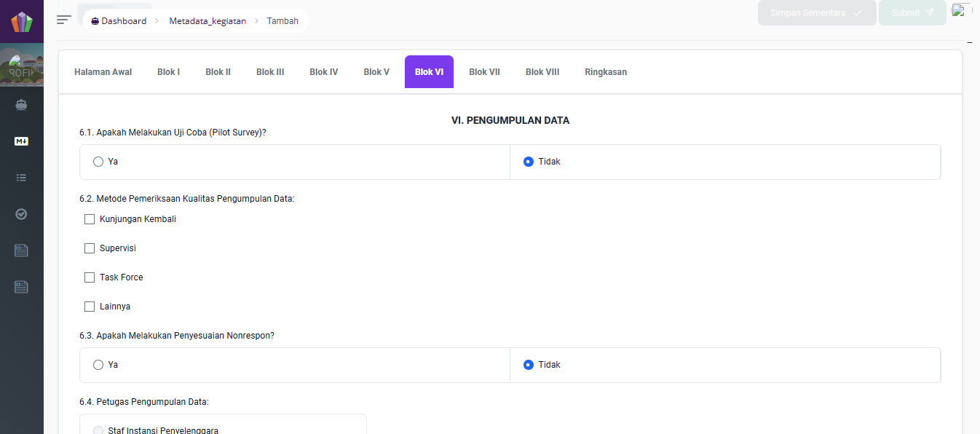Viewport: 980px width, 434px height.
Task: Go to Dashboard breadcrumb link
Action: [119, 21]
